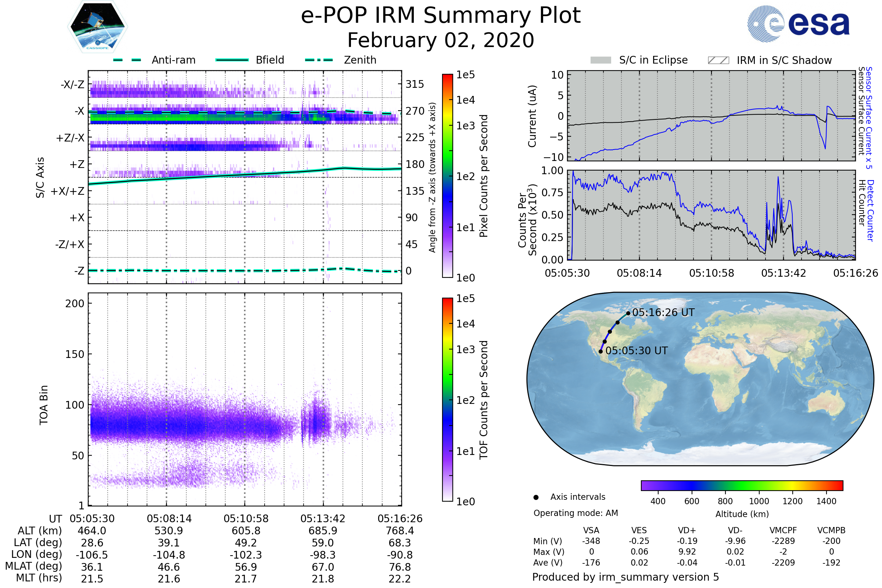The image size is (882, 588).
Task: Click the Pixel Counts per Second colorbar
Action: coord(447,176)
